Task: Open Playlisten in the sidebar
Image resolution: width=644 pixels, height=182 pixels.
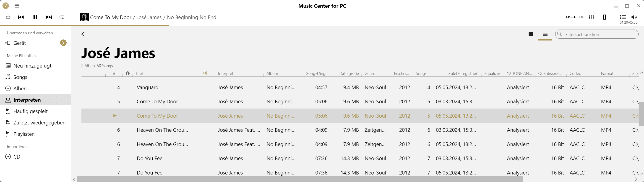Action: click(24, 134)
